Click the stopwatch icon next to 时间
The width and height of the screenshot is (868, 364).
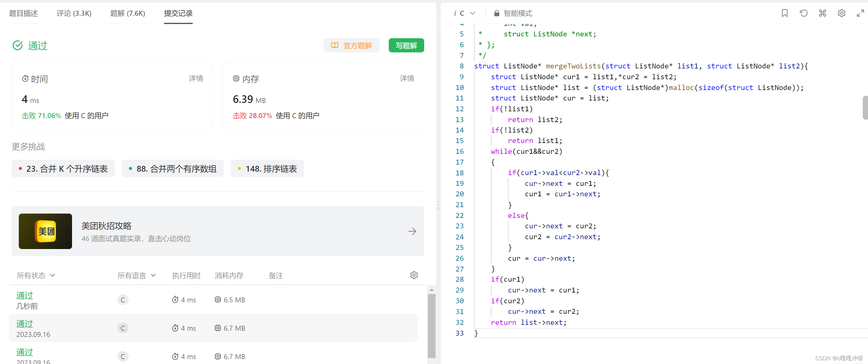[x=25, y=79]
